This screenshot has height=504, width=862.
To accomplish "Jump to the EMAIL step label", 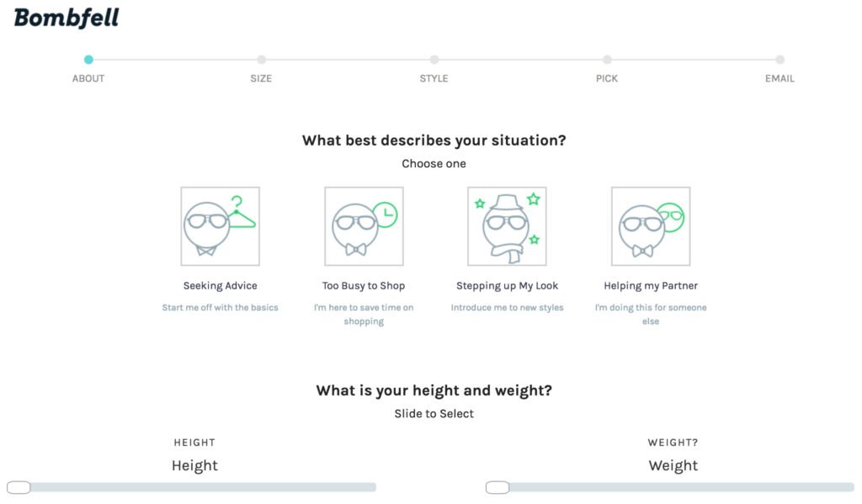I will 780,78.
